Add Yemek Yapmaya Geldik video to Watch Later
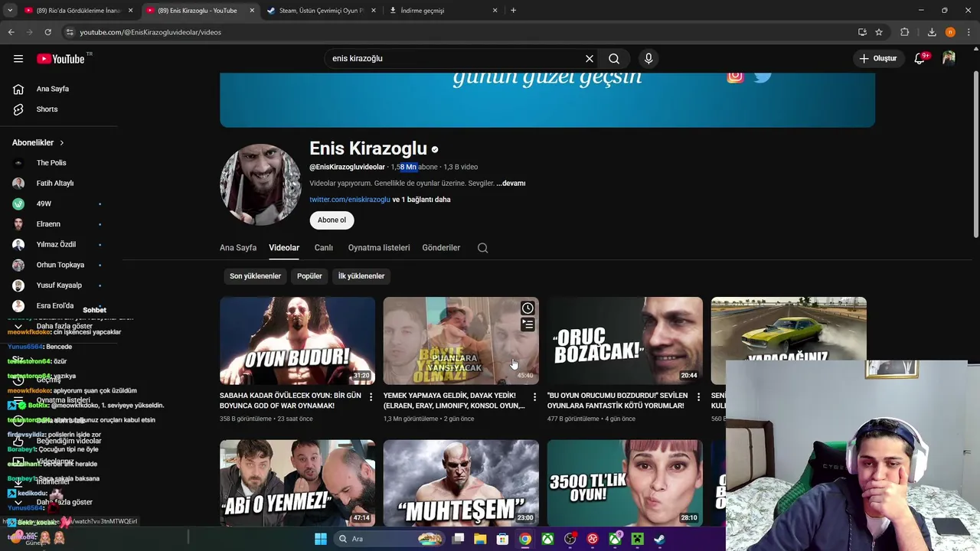Screen dimensions: 980x551 [x=528, y=308]
